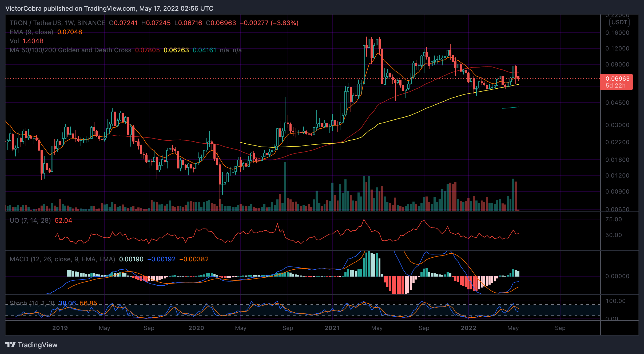This screenshot has height=354, width=644.
Task: Click the 50.00 level on UO axis
Action: (614, 235)
